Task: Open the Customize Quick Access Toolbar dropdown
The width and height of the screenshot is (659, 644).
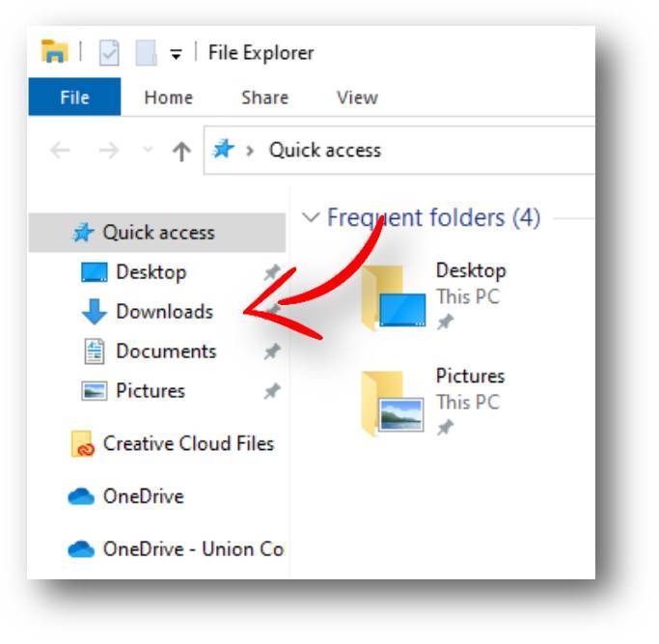Action: (176, 54)
